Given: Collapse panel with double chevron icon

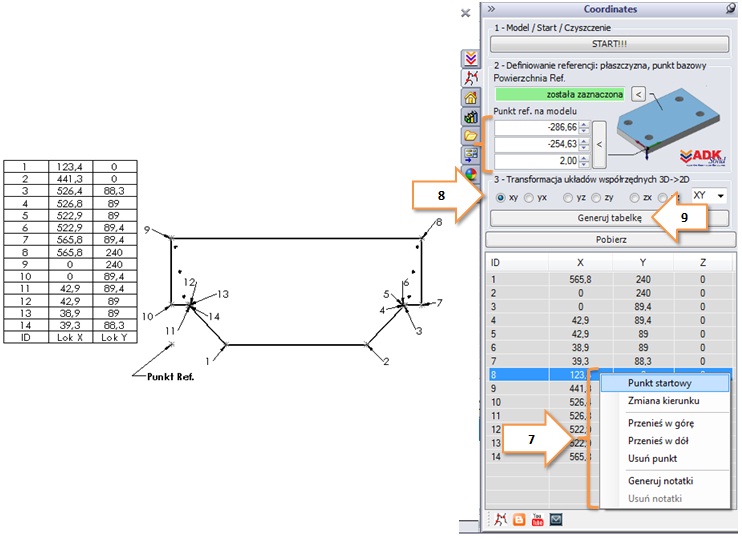Looking at the screenshot, I should click(491, 9).
